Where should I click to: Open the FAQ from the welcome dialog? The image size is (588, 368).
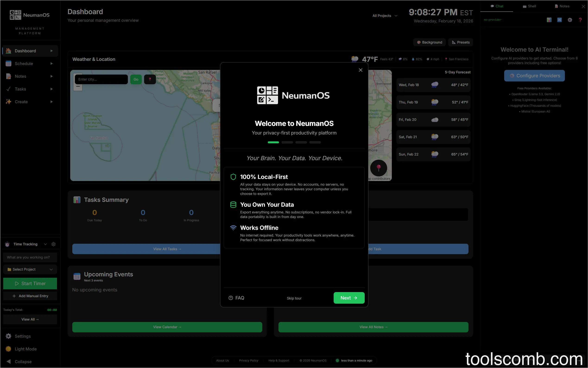tap(236, 298)
